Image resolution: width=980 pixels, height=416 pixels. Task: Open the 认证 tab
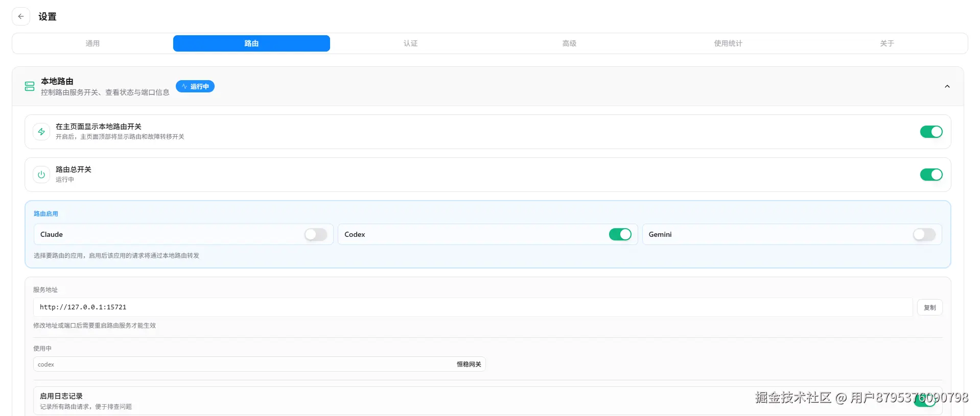[x=410, y=43]
